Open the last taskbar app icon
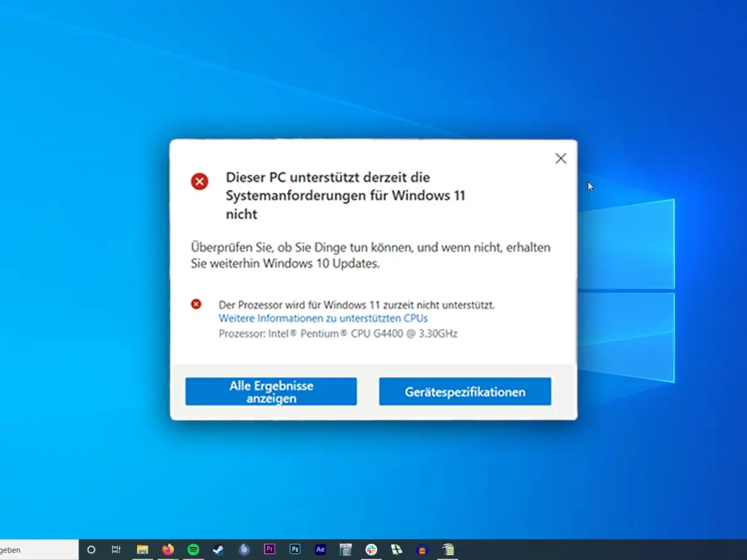Image resolution: width=747 pixels, height=560 pixels. click(448, 549)
